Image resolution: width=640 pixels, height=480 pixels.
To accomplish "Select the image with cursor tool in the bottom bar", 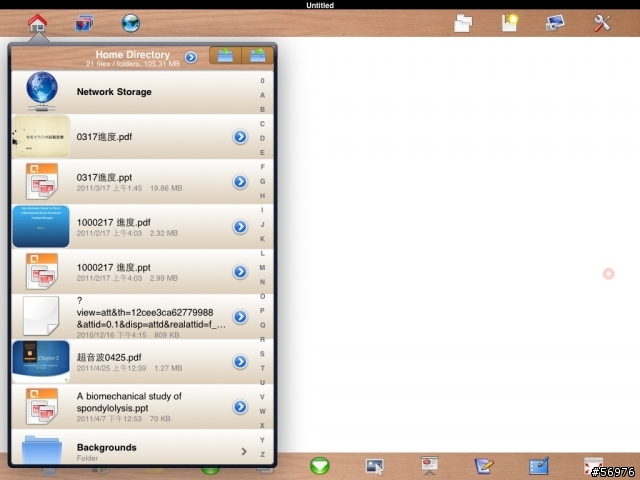I will pyautogui.click(x=374, y=466).
